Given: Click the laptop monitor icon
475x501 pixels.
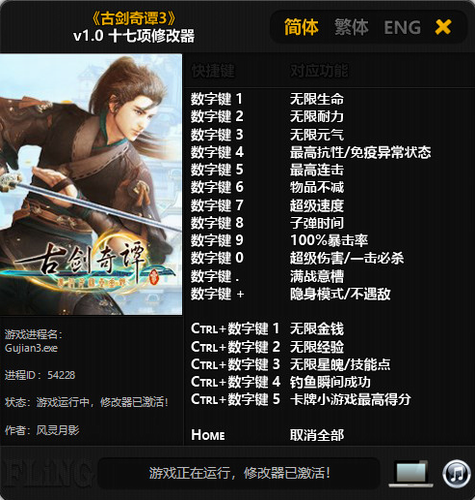Looking at the screenshot, I should point(411,473).
